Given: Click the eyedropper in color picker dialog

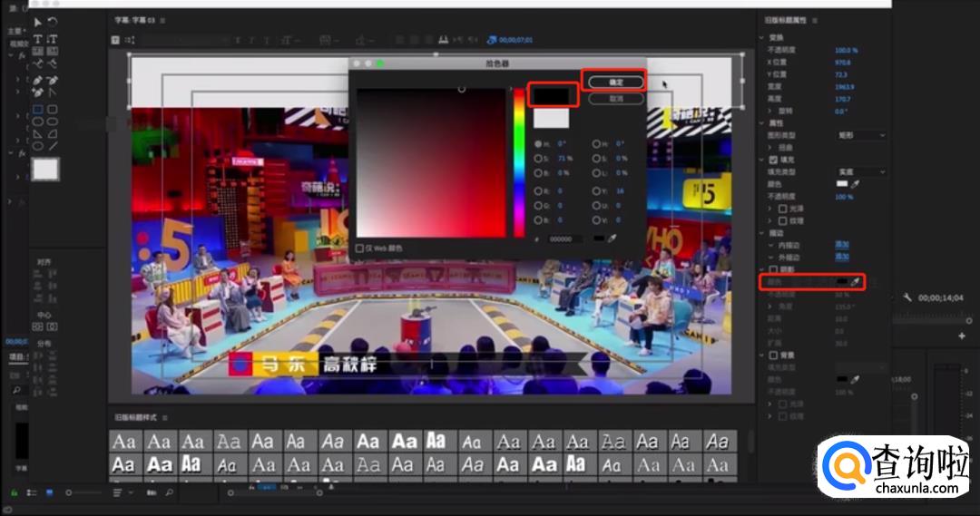Looking at the screenshot, I should 612,239.
